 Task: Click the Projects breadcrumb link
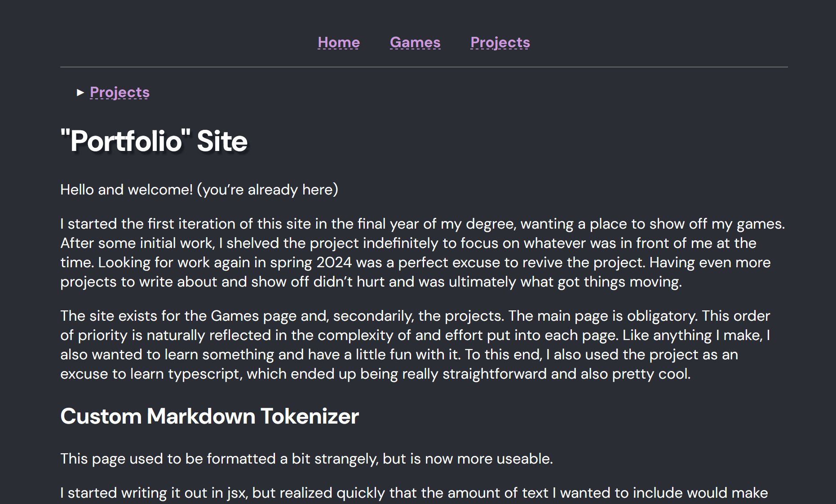coord(119,92)
